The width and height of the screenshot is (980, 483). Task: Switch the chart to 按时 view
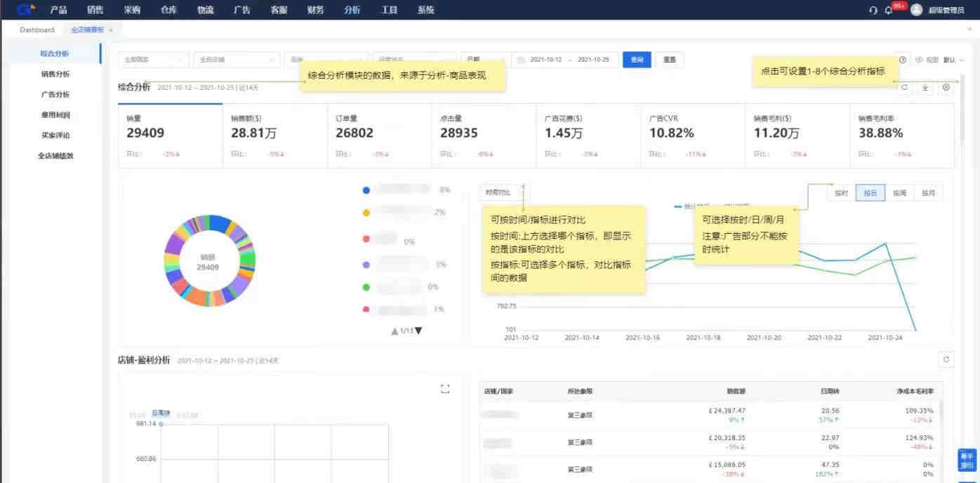pos(841,193)
